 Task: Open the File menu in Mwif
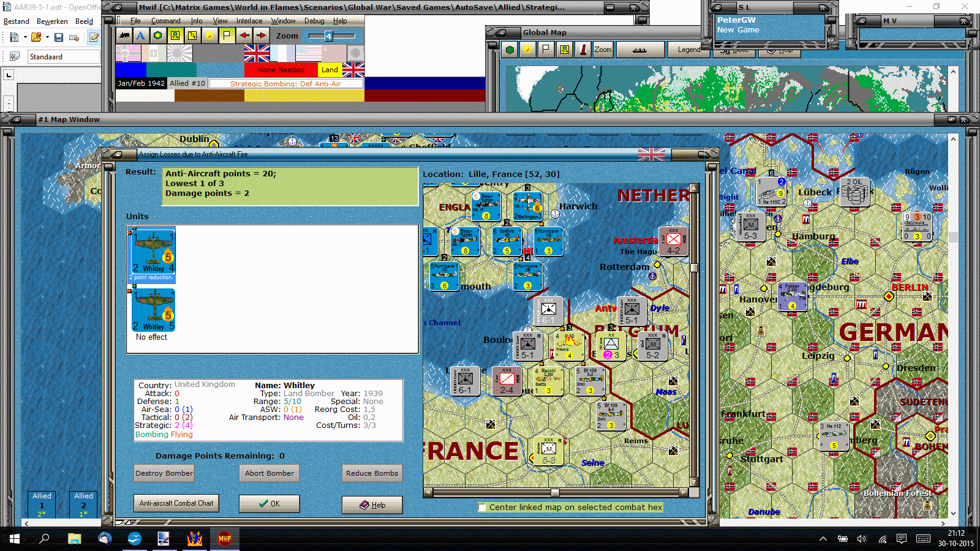coord(135,21)
